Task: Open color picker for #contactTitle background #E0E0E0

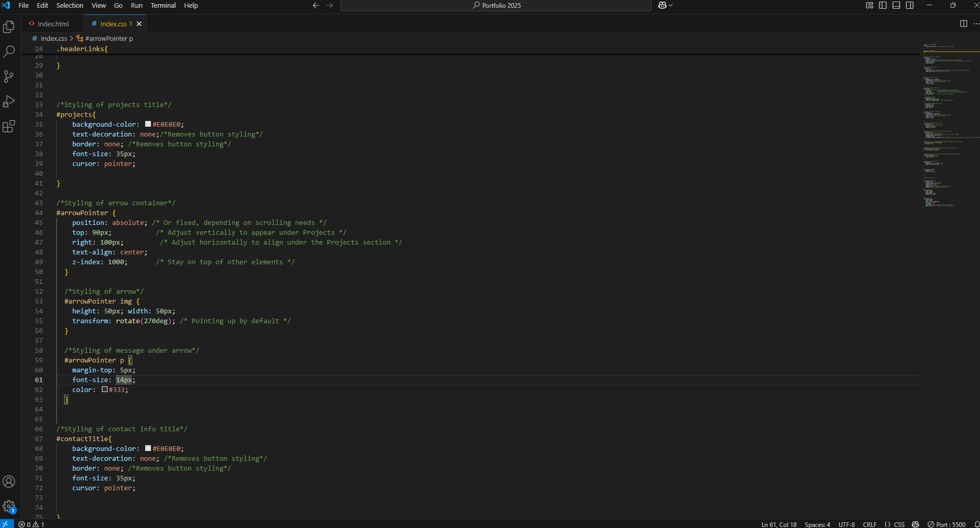Action: (148, 448)
